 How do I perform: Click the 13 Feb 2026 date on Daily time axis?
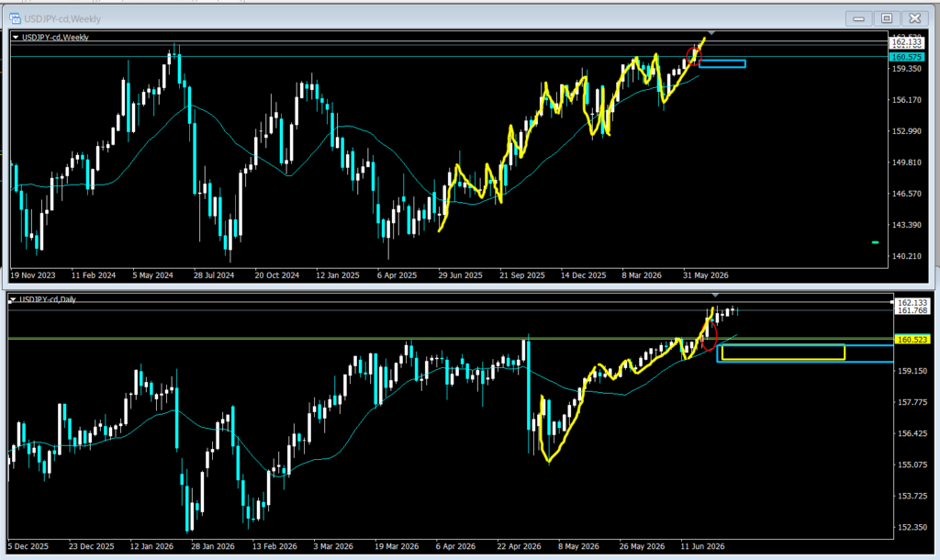[274, 546]
